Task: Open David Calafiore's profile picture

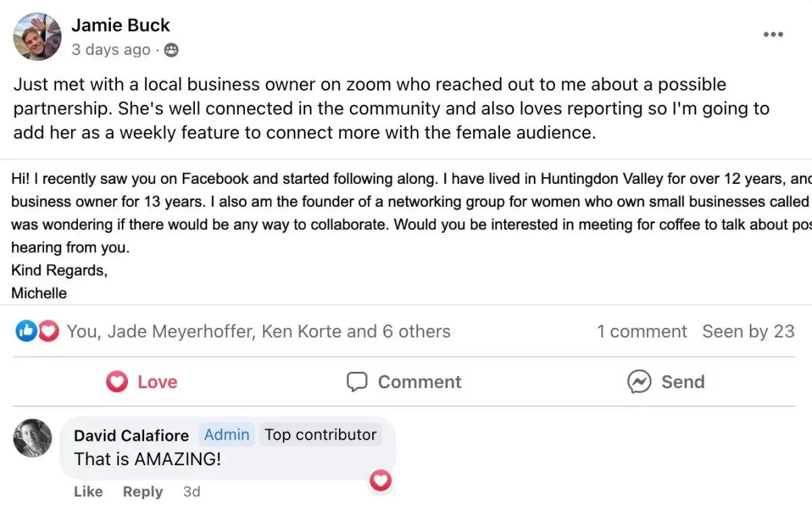Action: pyautogui.click(x=32, y=438)
